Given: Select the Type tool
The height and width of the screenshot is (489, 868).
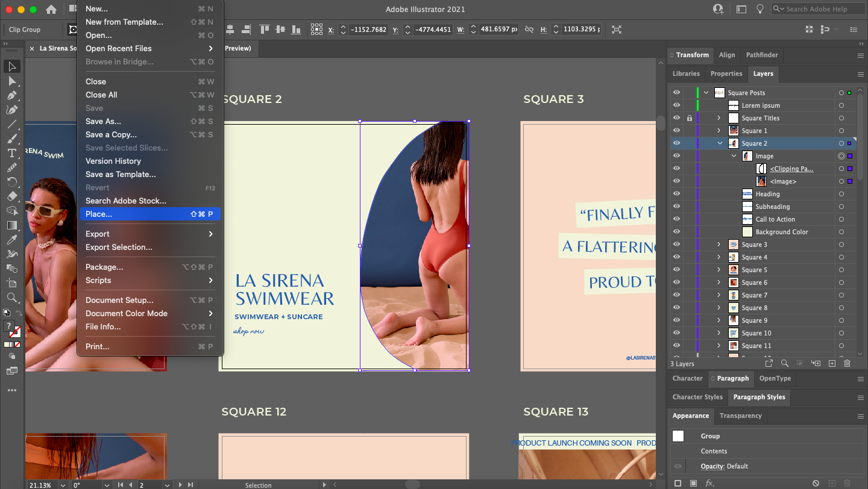Looking at the screenshot, I should [x=11, y=153].
